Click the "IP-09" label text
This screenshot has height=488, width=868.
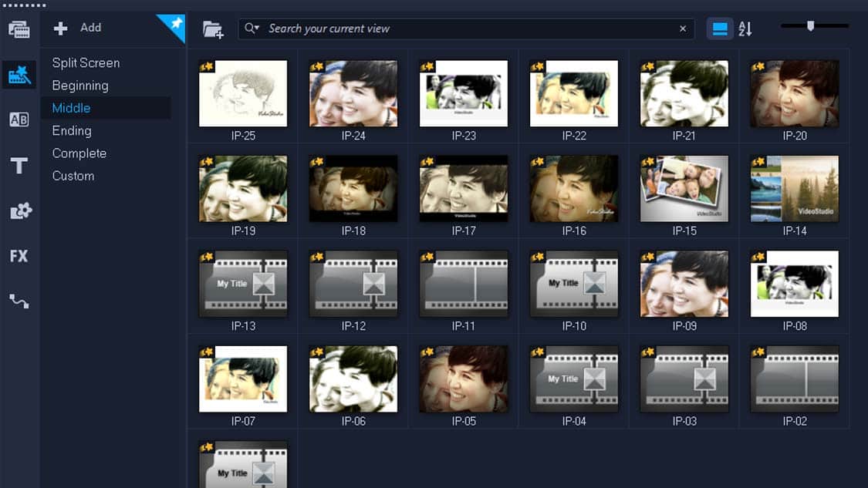684,326
